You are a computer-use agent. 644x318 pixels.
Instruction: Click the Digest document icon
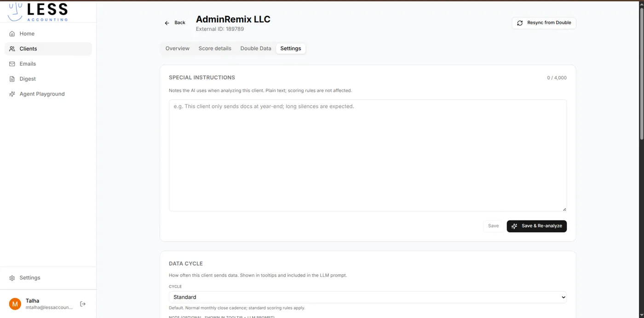coord(12,79)
